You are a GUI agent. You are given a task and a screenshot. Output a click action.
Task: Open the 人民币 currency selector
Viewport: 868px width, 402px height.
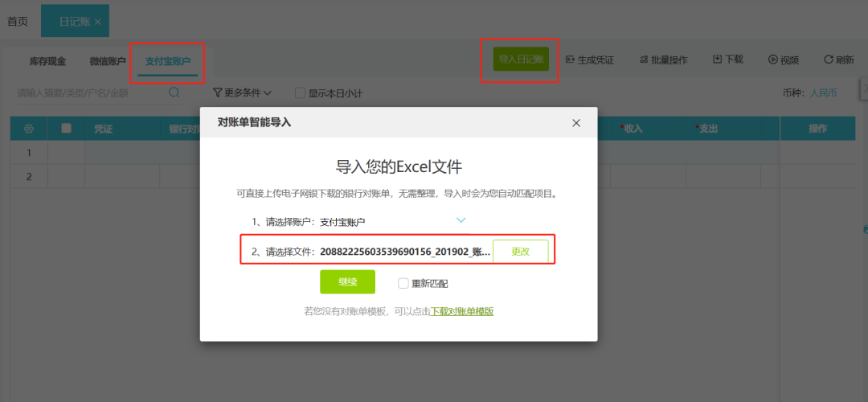click(824, 93)
